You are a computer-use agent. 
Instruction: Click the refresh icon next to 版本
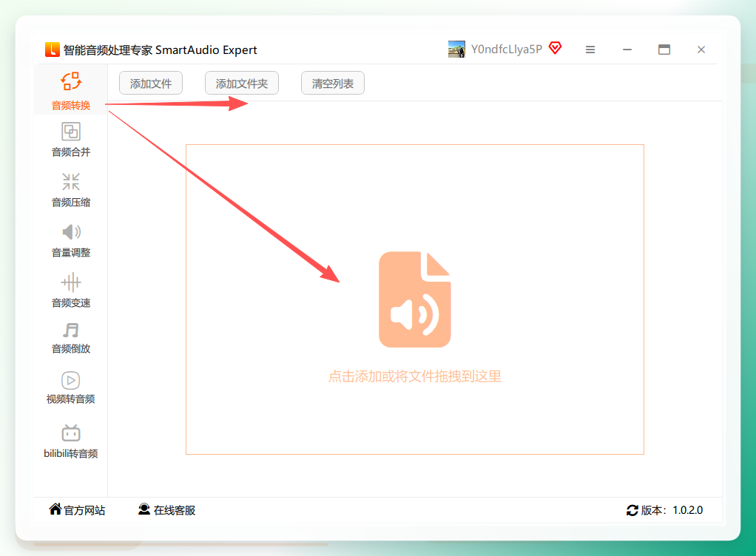632,510
